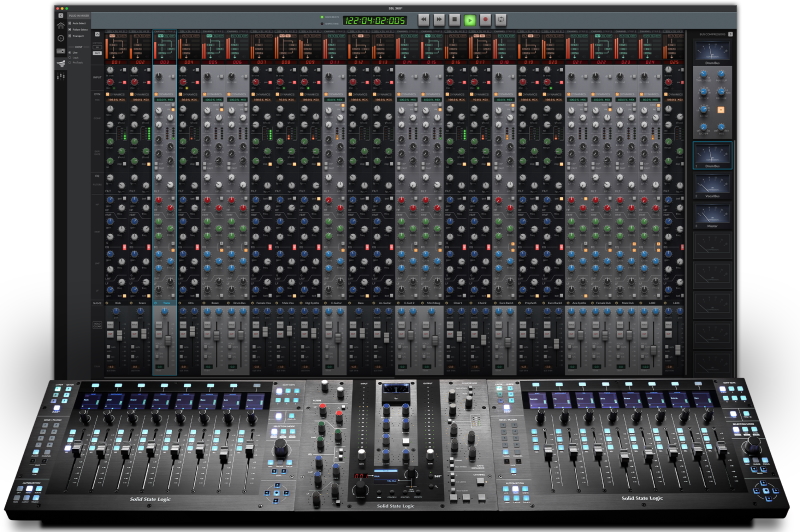Select channel number 003
The image size is (800, 532).
[164, 62]
